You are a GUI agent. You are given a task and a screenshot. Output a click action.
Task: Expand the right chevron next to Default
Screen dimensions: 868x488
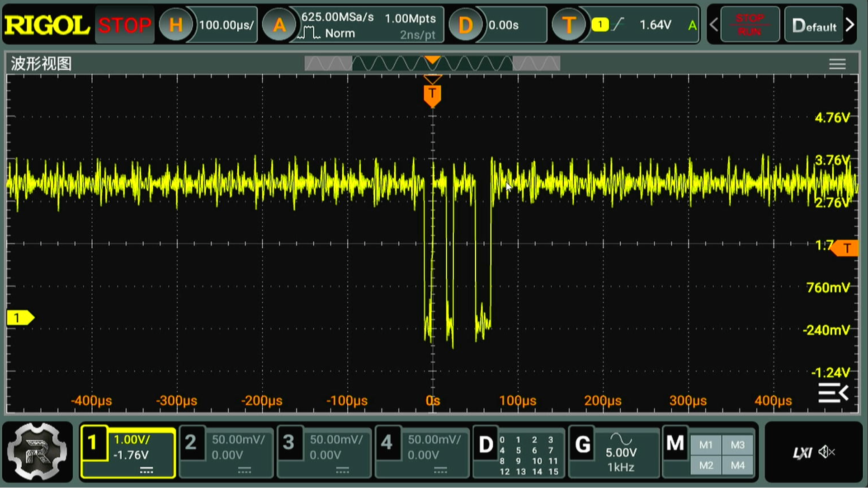[852, 25]
